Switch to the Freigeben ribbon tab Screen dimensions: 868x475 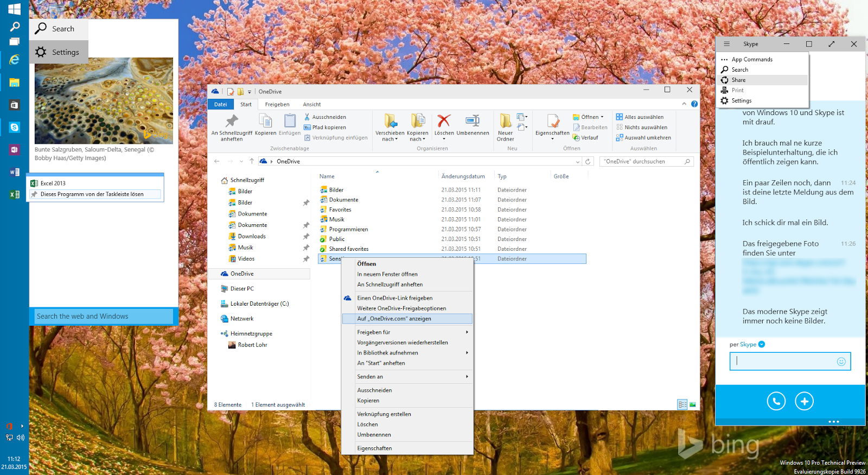(x=277, y=104)
